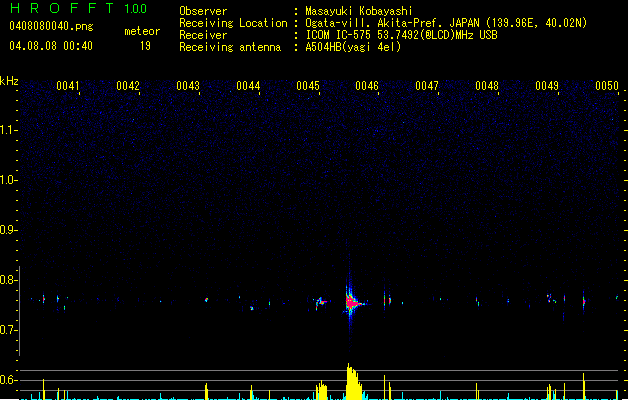Click the meteor count value 19
629x400 pixels.
pyautogui.click(x=145, y=46)
